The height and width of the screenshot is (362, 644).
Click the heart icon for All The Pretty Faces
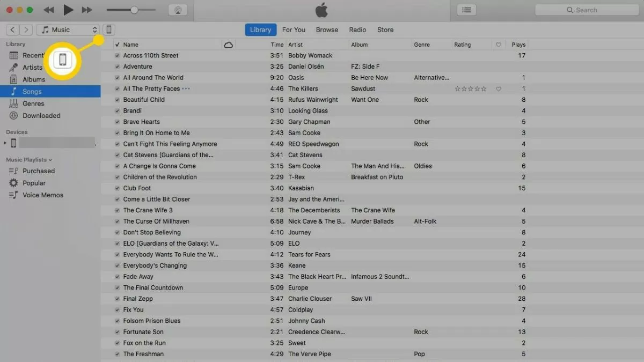coord(499,89)
